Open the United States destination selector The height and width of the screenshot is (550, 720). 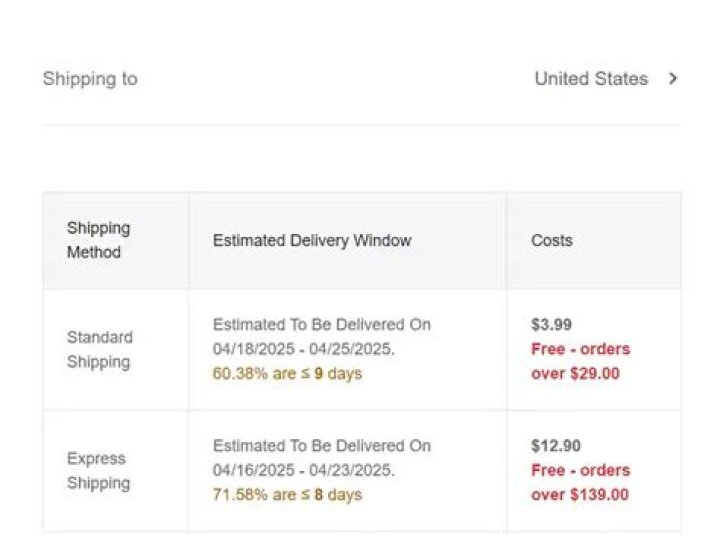point(591,79)
